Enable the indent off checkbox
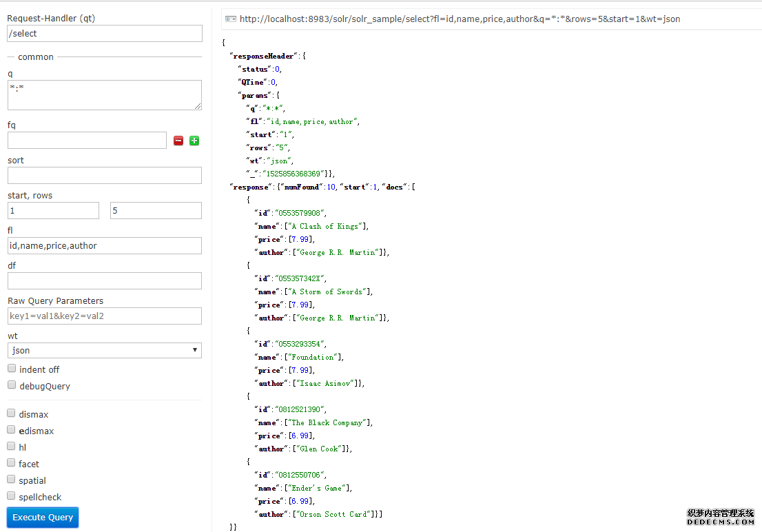The height and width of the screenshot is (532, 762). coord(12,369)
